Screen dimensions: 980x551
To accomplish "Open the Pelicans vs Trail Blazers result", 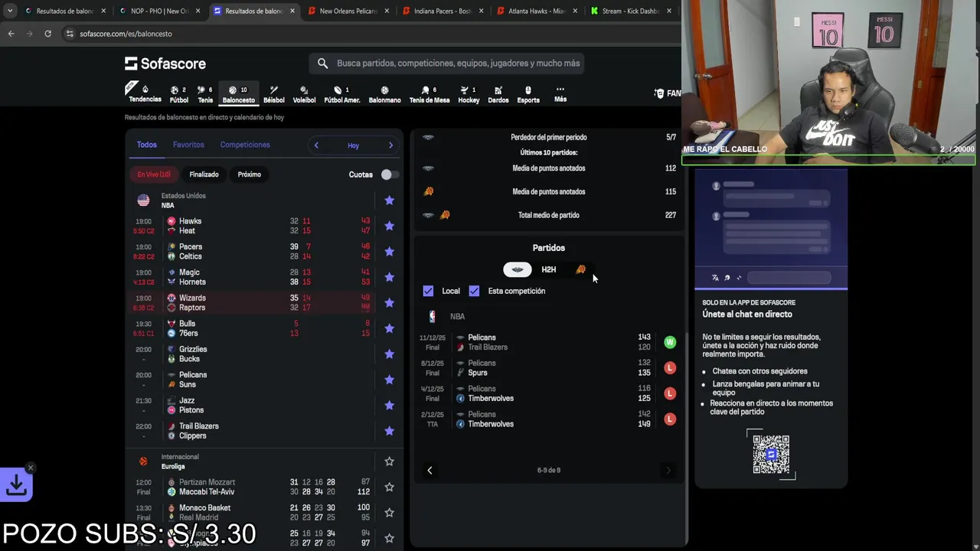I will coord(548,342).
